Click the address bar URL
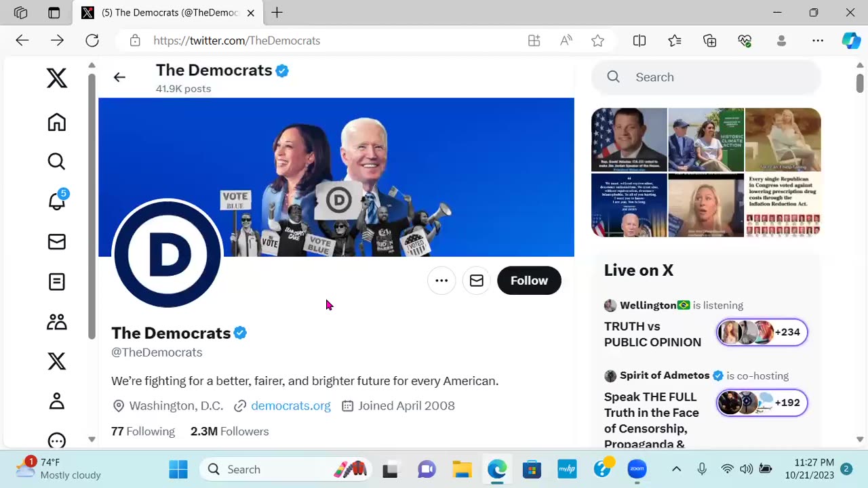Viewport: 868px width, 488px height. point(237,41)
